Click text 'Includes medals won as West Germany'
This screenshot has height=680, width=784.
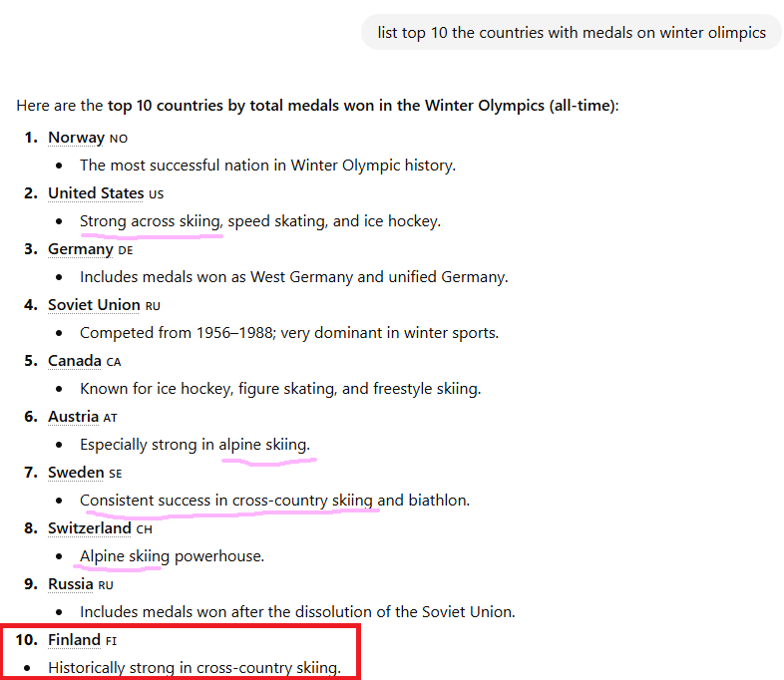tap(216, 277)
